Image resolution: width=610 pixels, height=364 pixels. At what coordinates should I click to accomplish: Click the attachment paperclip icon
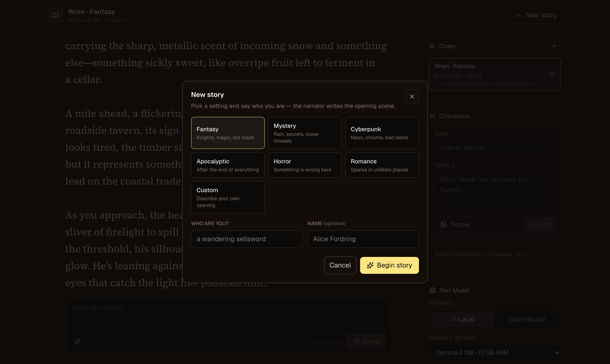(77, 341)
